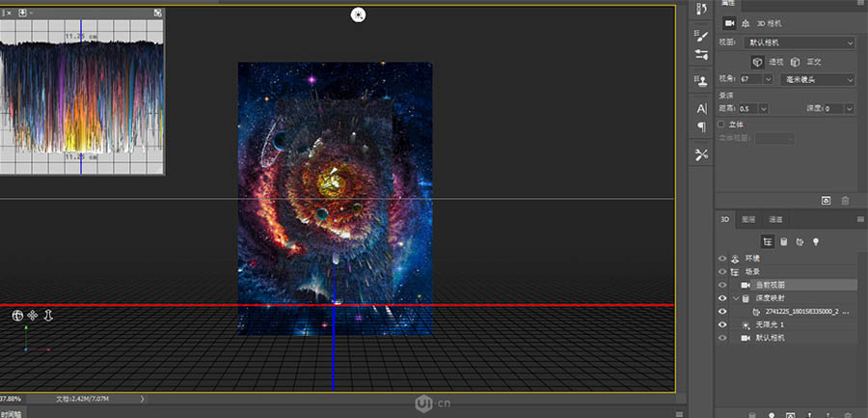Switch to the Layers tab
Viewport: 868px width, 418px height.
(748, 219)
